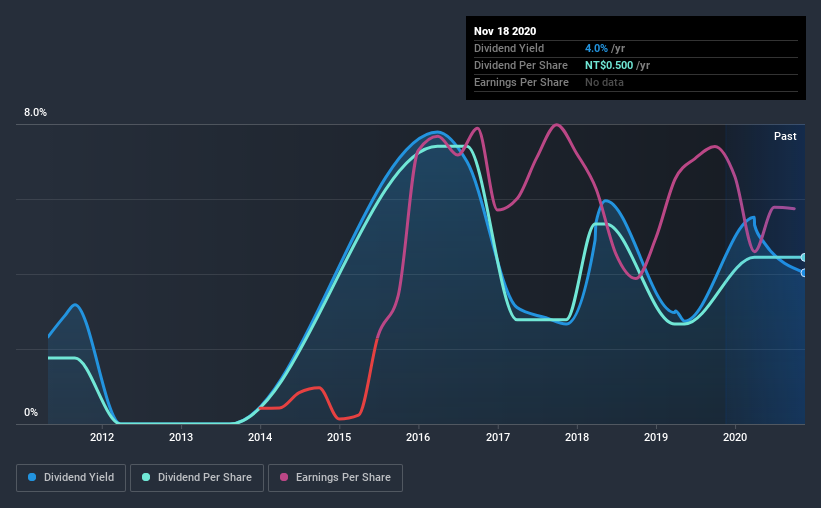This screenshot has height=508, width=821.
Task: Click the 2012 x-axis year label
Action: point(102,437)
